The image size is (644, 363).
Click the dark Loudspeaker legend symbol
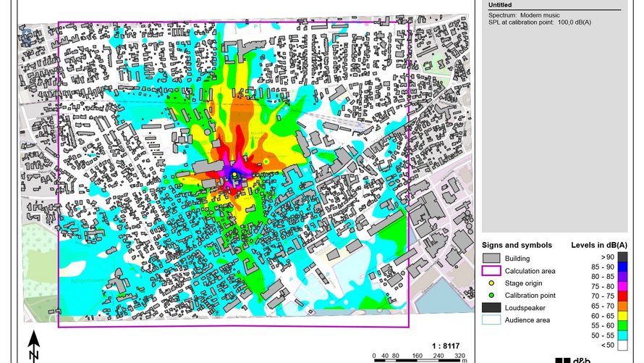pyautogui.click(x=491, y=307)
